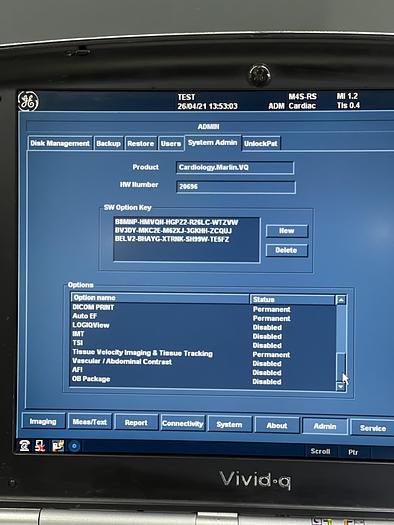Select the OB Package option row
Image resolution: width=394 pixels, height=525 pixels.
click(203, 380)
